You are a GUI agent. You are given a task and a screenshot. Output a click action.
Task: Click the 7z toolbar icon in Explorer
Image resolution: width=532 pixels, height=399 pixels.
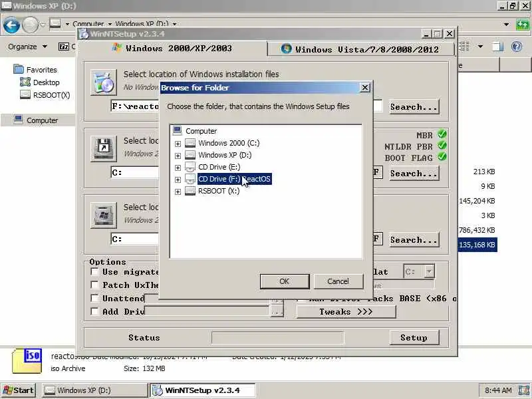[x=64, y=47]
